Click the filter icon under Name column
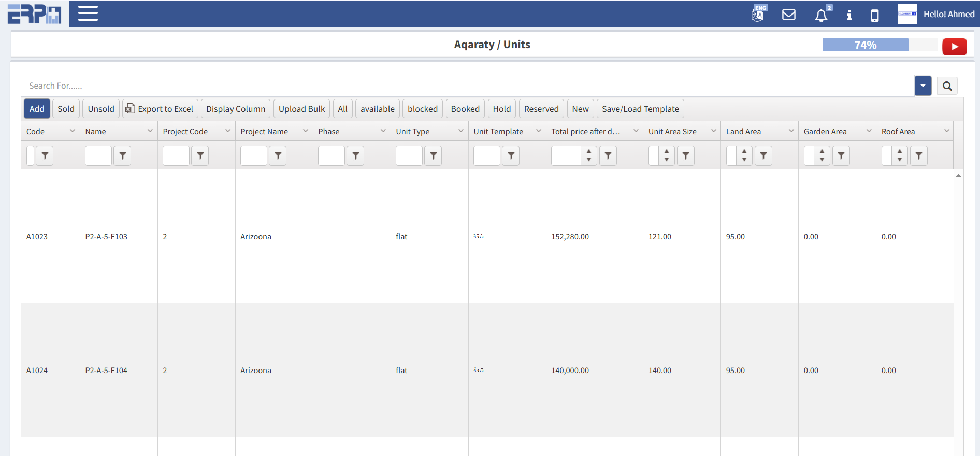This screenshot has width=980, height=456. click(122, 155)
